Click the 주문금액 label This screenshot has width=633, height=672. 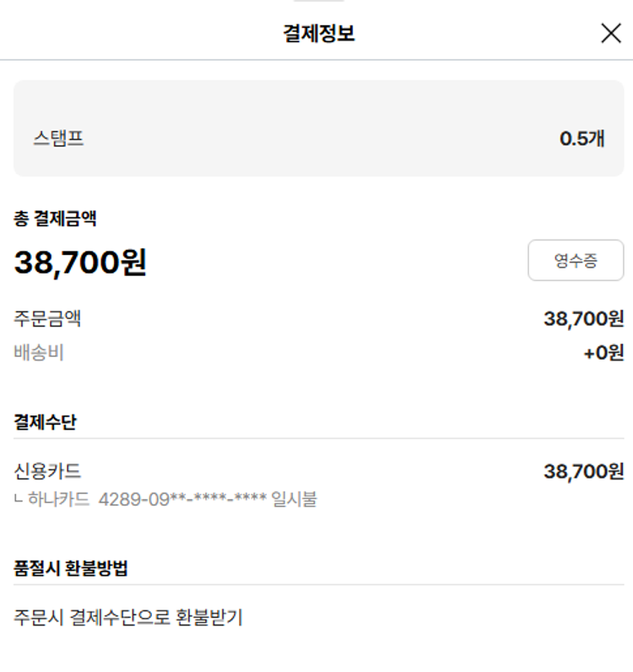tap(47, 319)
